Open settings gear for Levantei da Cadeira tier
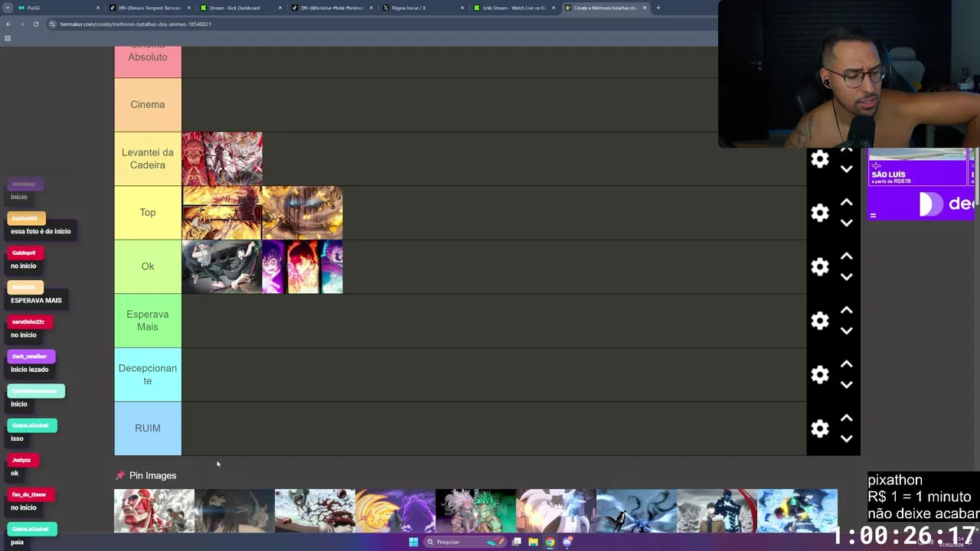This screenshot has width=980, height=551. [820, 159]
